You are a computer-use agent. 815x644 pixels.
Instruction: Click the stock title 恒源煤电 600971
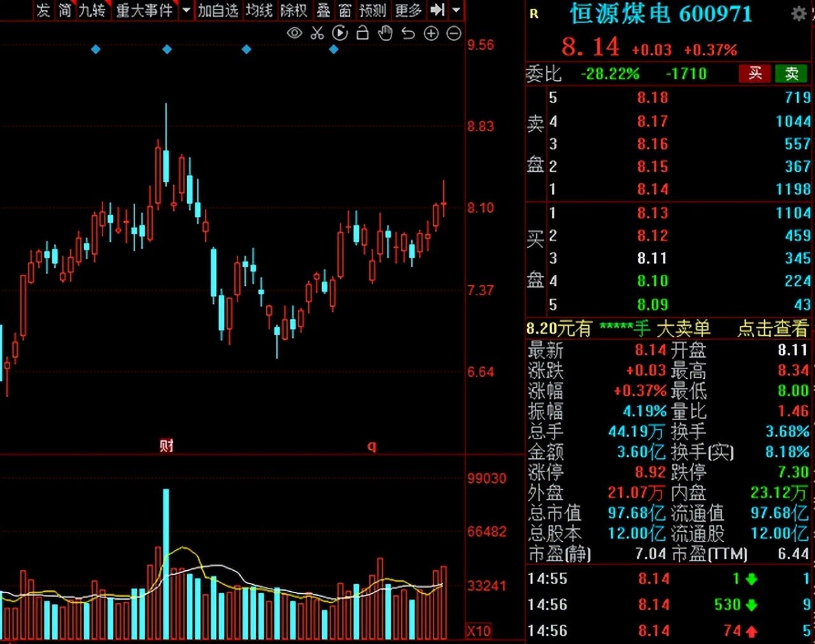(x=661, y=14)
